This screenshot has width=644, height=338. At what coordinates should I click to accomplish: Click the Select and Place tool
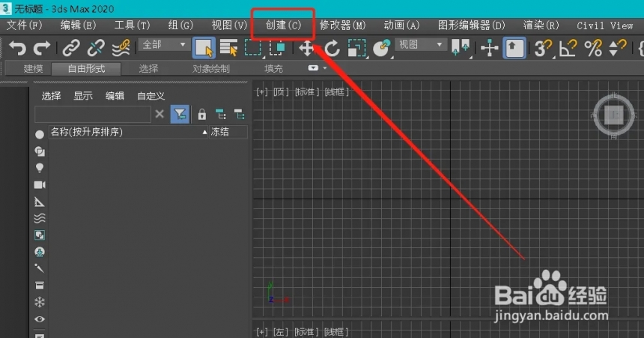(382, 48)
